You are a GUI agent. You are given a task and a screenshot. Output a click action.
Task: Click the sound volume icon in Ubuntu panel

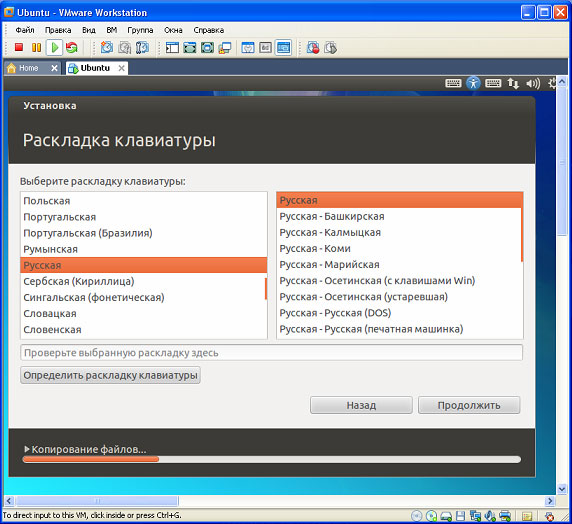(533, 84)
